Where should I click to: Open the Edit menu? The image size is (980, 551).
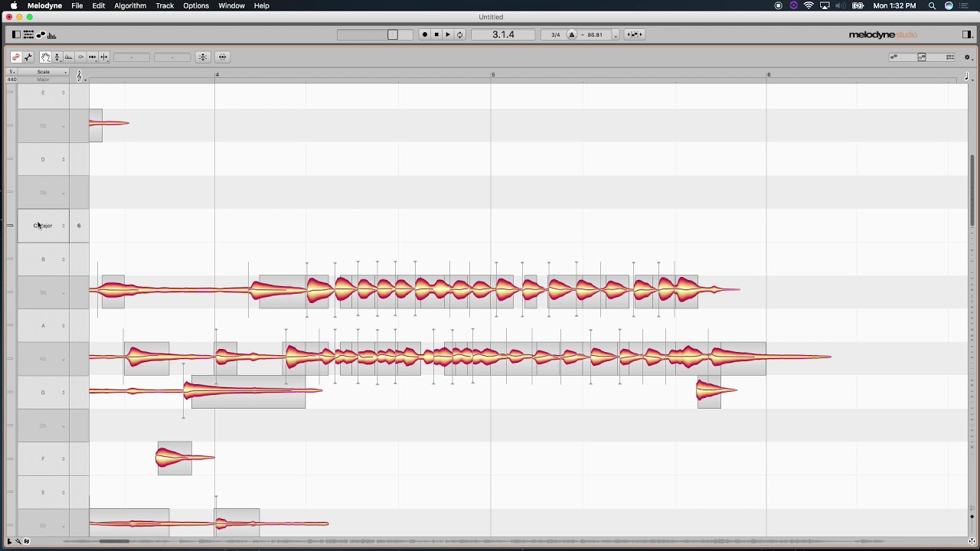coord(99,5)
